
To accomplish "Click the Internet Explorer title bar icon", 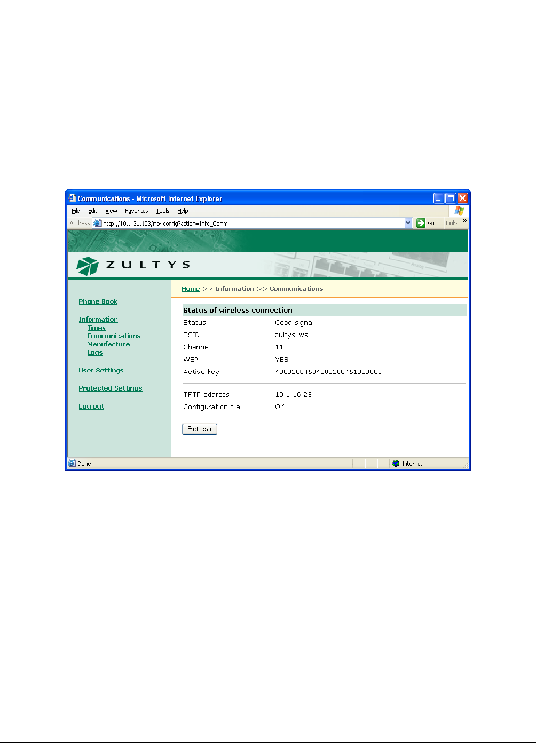I will [72, 198].
